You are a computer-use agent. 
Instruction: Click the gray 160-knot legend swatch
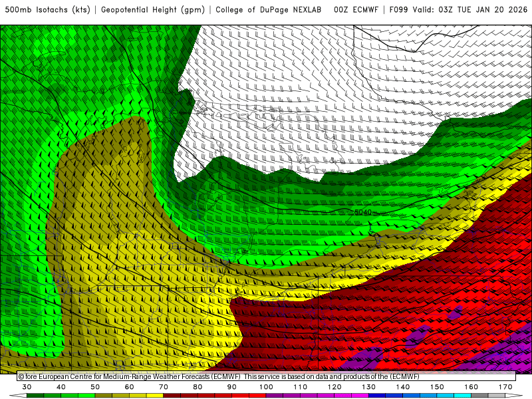click(479, 396)
